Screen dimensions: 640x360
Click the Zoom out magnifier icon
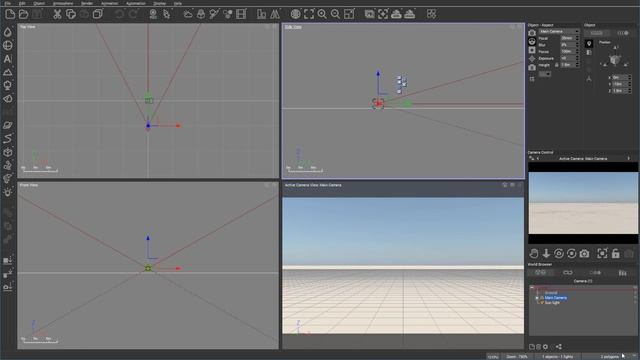tap(336, 14)
